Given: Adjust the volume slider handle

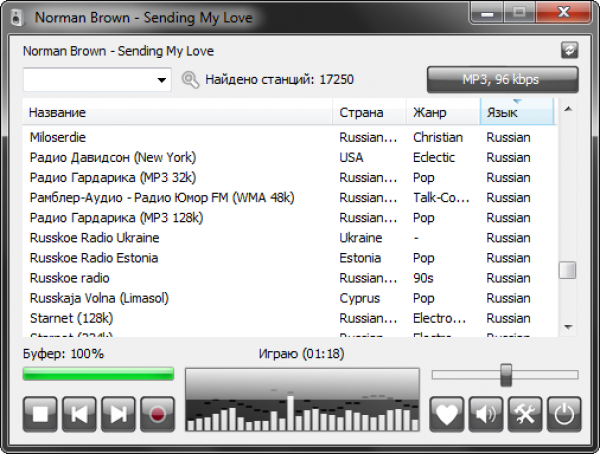Looking at the screenshot, I should 506,375.
